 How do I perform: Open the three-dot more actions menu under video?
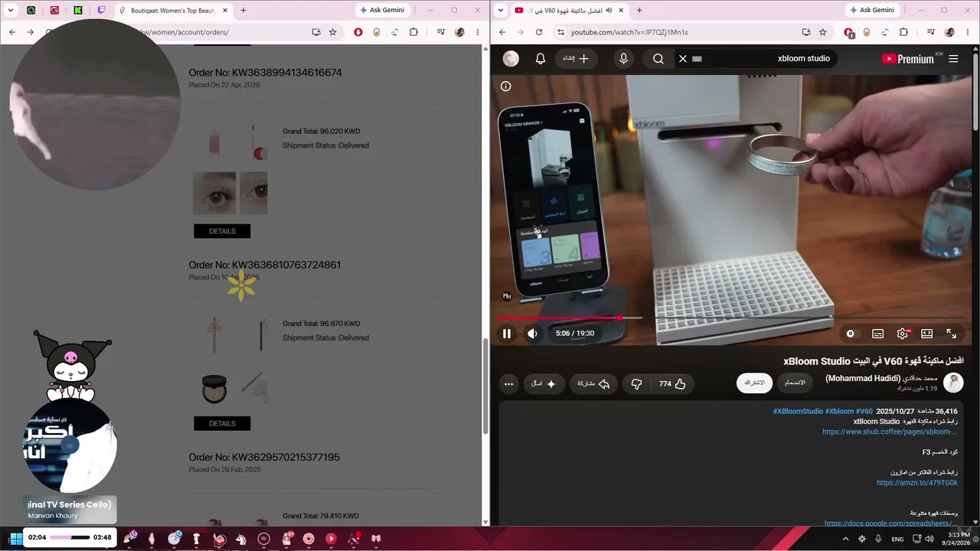coord(508,383)
